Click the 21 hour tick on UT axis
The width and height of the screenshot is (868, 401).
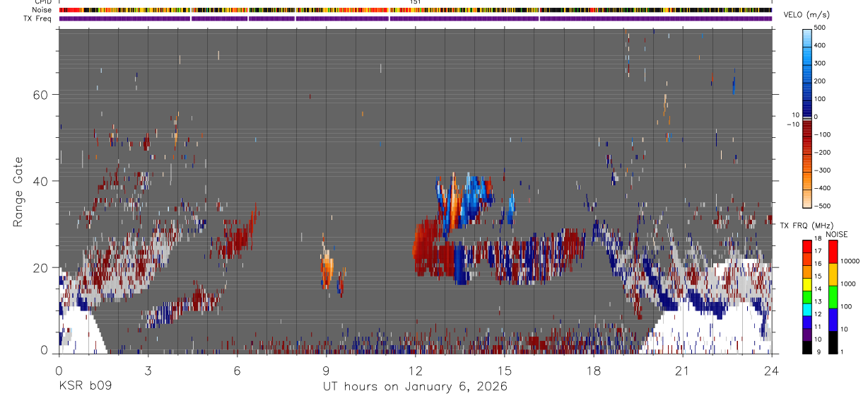click(x=683, y=371)
